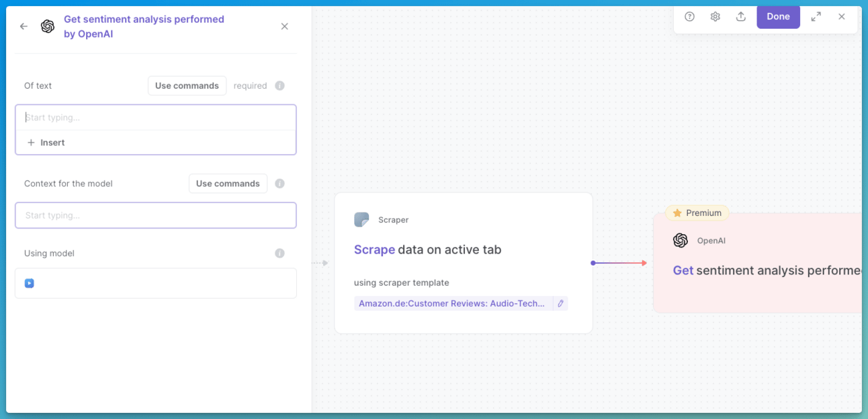Viewport: 868px width, 419px height.
Task: Click Use commands for Context for the model
Action: tap(228, 184)
